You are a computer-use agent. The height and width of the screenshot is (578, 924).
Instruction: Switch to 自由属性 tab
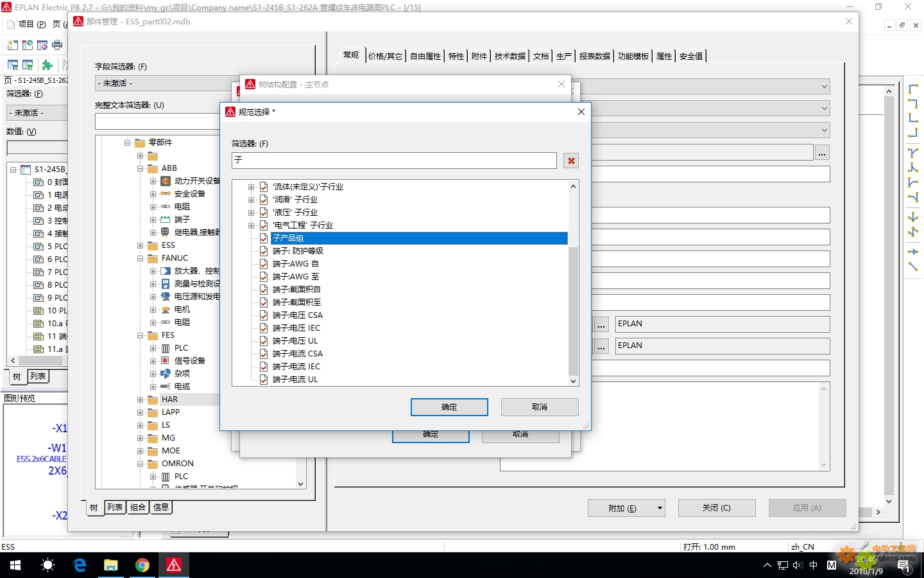[x=426, y=56]
